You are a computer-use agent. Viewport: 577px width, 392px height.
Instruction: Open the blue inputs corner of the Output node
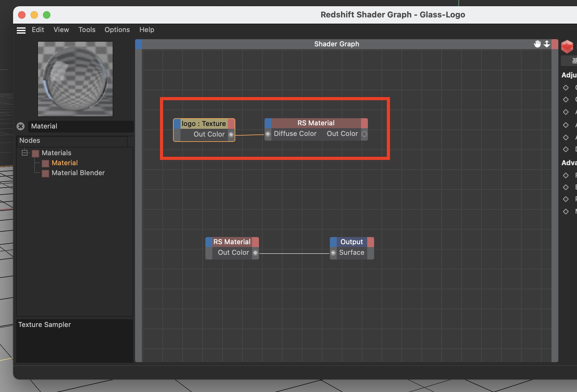333,242
